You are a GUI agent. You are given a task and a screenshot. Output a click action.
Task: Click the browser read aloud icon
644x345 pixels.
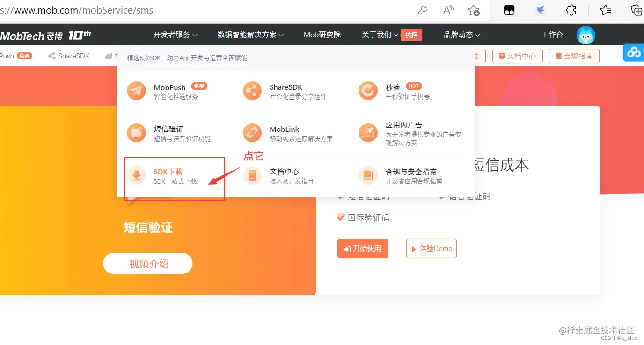[448, 10]
